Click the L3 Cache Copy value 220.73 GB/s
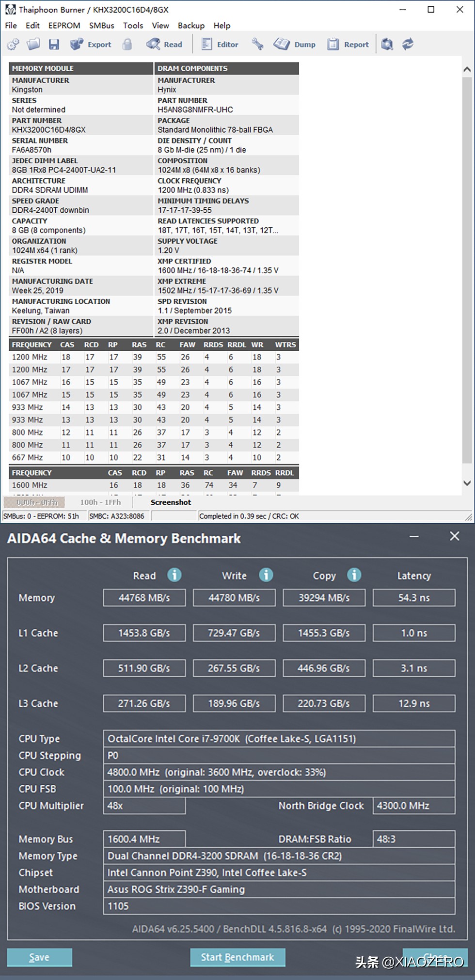Viewport: 475px width, 980px height. click(x=324, y=703)
